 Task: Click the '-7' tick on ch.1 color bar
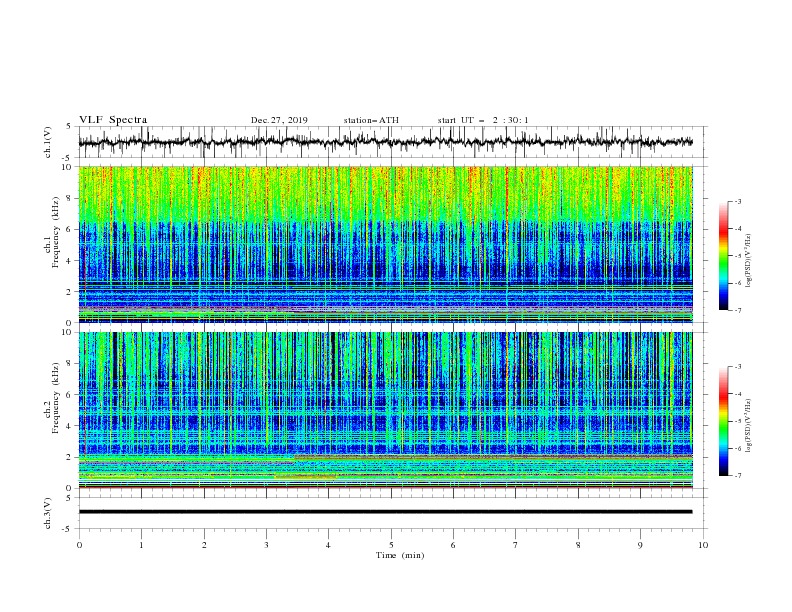tap(737, 310)
